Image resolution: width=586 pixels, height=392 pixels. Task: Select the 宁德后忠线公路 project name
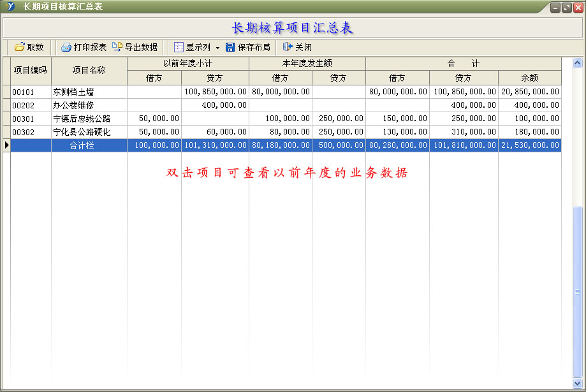point(89,119)
